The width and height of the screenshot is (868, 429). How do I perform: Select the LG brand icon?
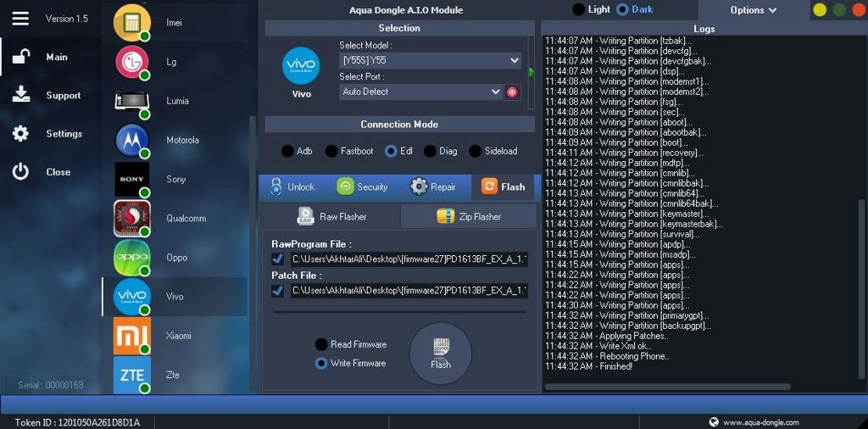click(x=131, y=62)
